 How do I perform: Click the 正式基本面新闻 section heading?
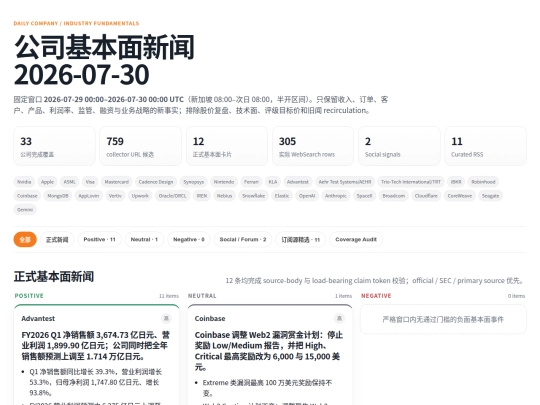tap(54, 277)
